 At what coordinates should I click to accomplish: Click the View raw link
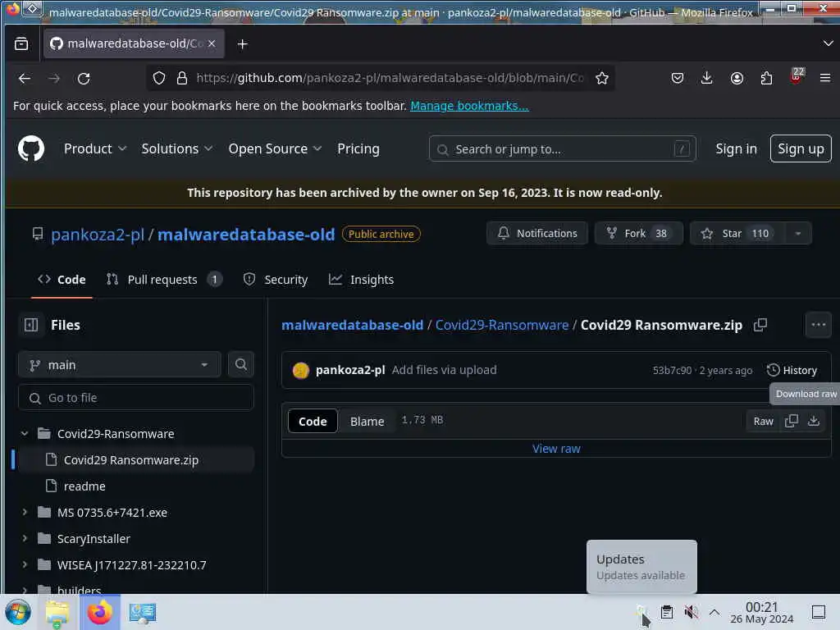[x=556, y=449]
